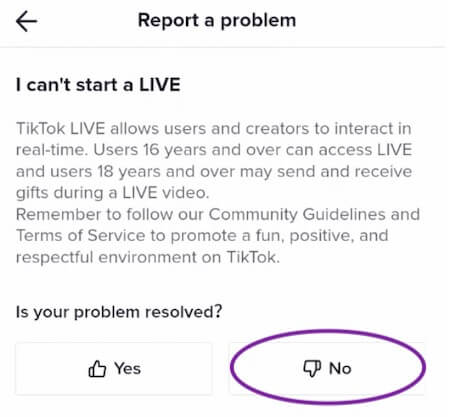Open the Terms of Service reference
This screenshot has height=417, width=449.
pyautogui.click(x=81, y=236)
